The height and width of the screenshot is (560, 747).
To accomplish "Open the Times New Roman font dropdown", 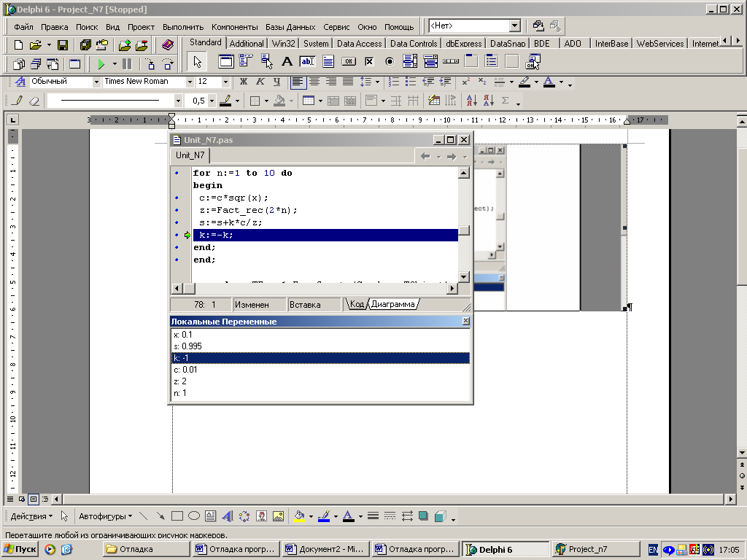I will coord(190,82).
